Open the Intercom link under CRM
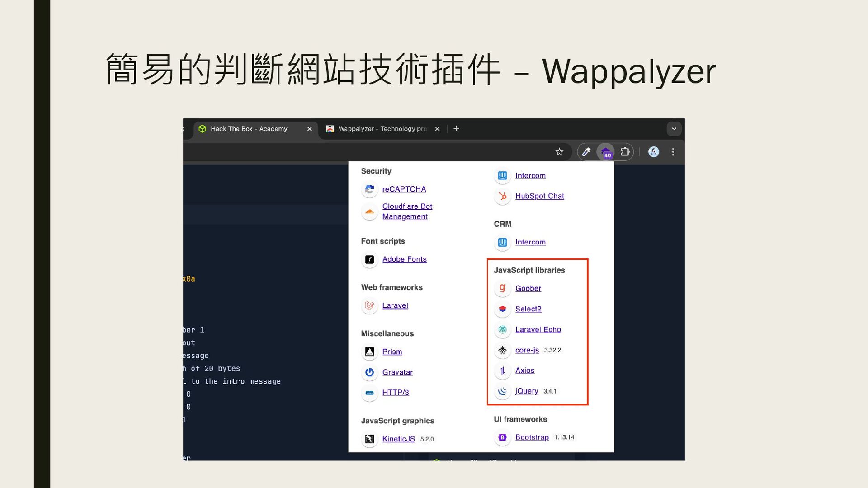The image size is (868, 488). [x=530, y=242]
